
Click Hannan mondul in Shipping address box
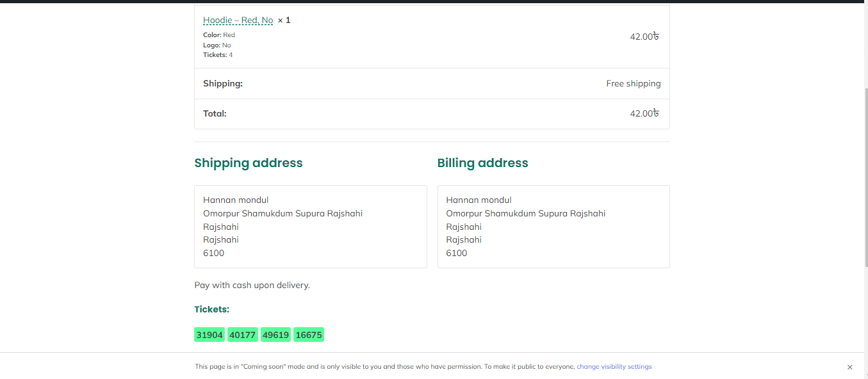tap(236, 200)
